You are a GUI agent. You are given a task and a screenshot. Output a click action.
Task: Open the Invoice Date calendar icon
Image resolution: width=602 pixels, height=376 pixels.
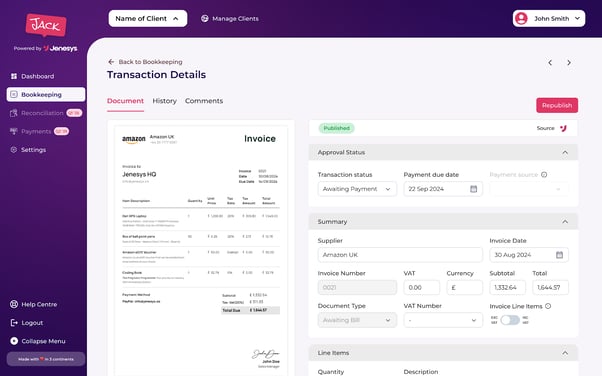559,255
